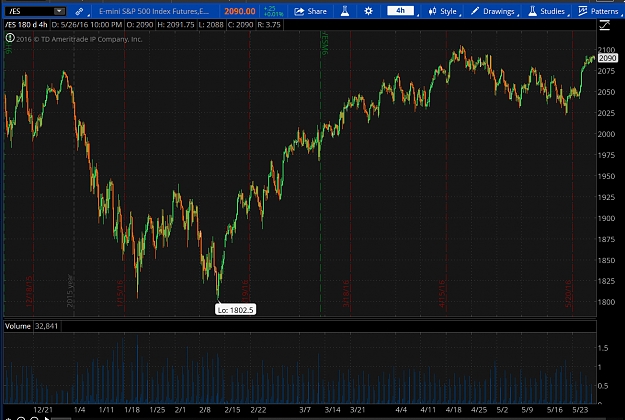
Task: Click the /ESM6 green rollover marker
Action: click(324, 44)
